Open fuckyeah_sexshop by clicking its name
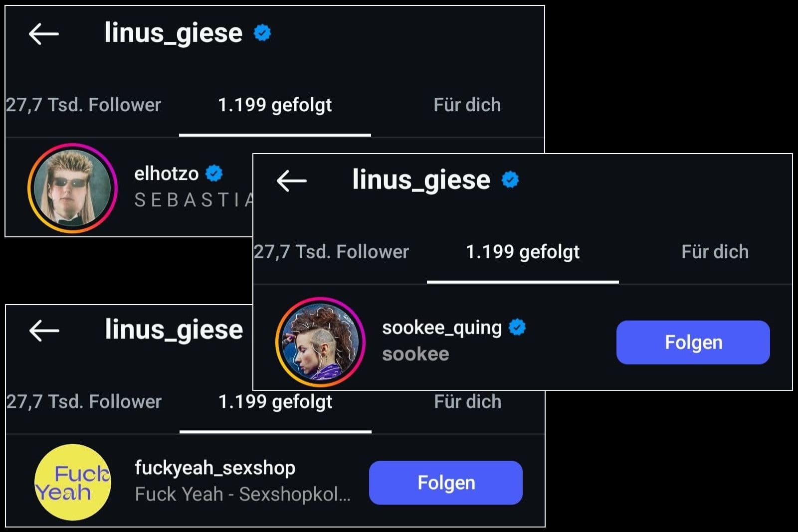 214,468
